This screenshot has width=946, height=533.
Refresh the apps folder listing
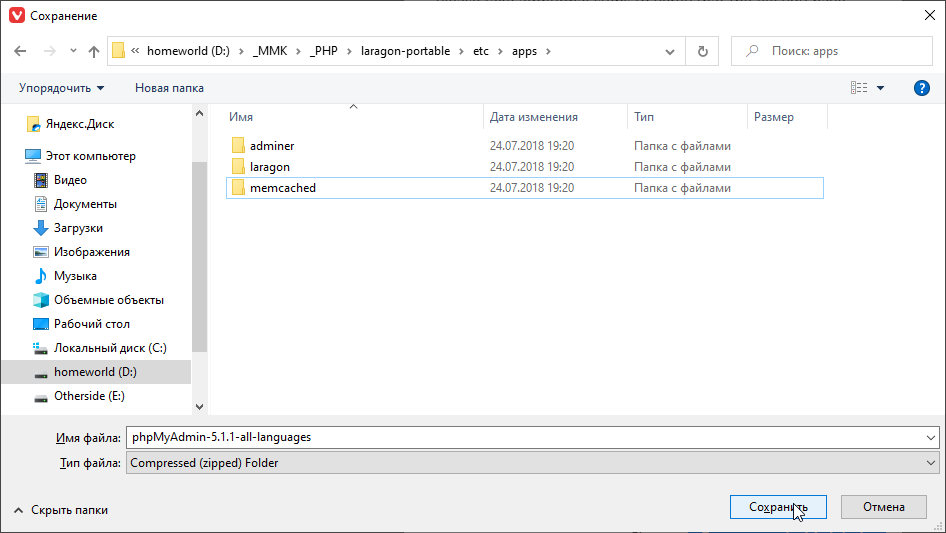click(x=702, y=51)
